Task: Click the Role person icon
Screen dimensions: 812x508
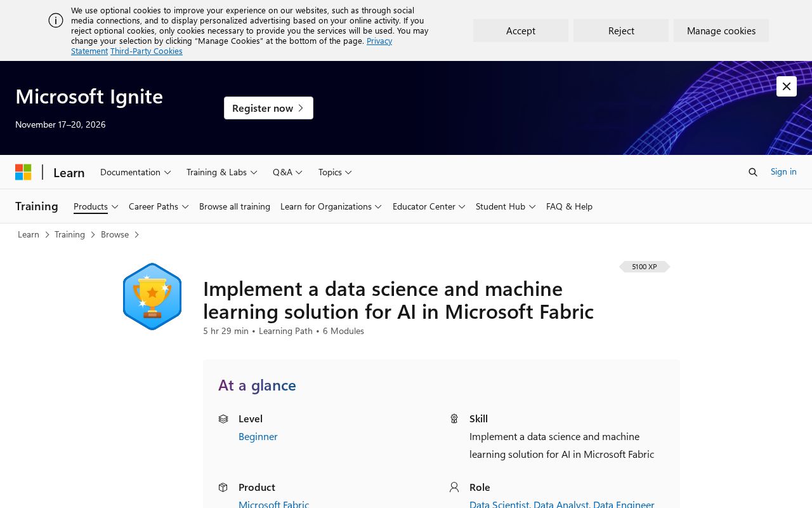Action: coord(454,488)
